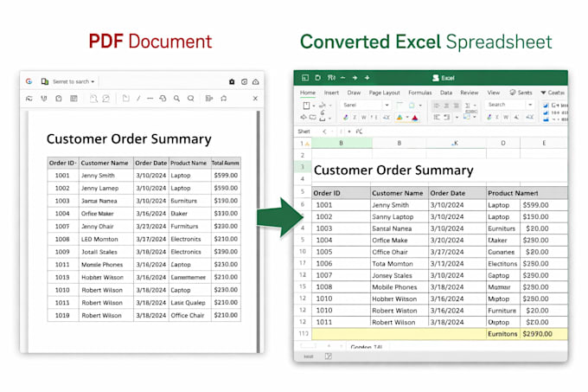
Task: Click the Google logo in the PDF viewer
Action: (29, 81)
